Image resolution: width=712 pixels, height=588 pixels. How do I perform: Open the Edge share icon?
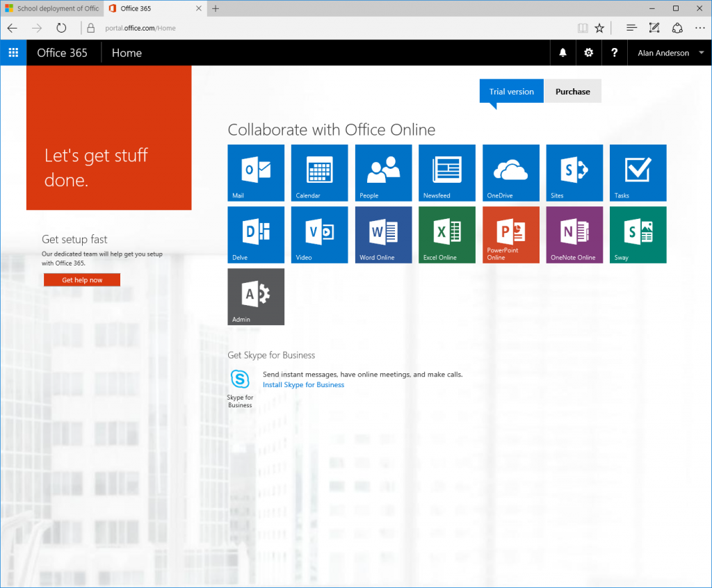pyautogui.click(x=677, y=28)
